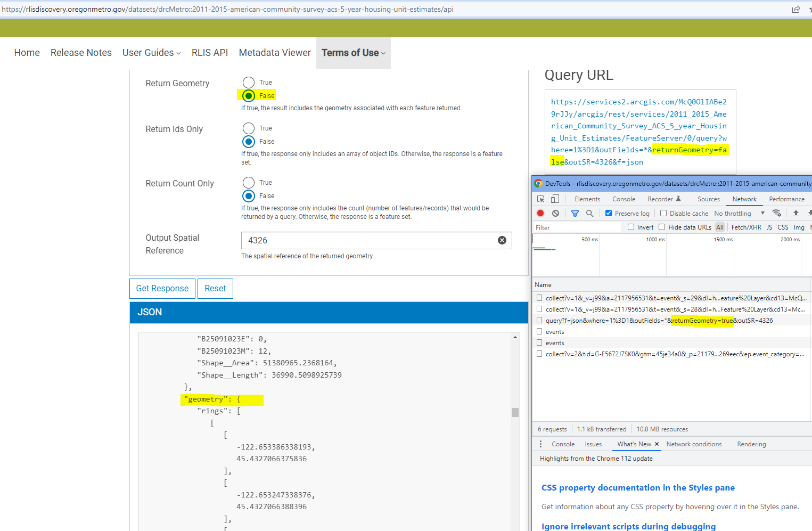This screenshot has width=812, height=531.
Task: Activate the inspect element picker icon
Action: pyautogui.click(x=540, y=199)
